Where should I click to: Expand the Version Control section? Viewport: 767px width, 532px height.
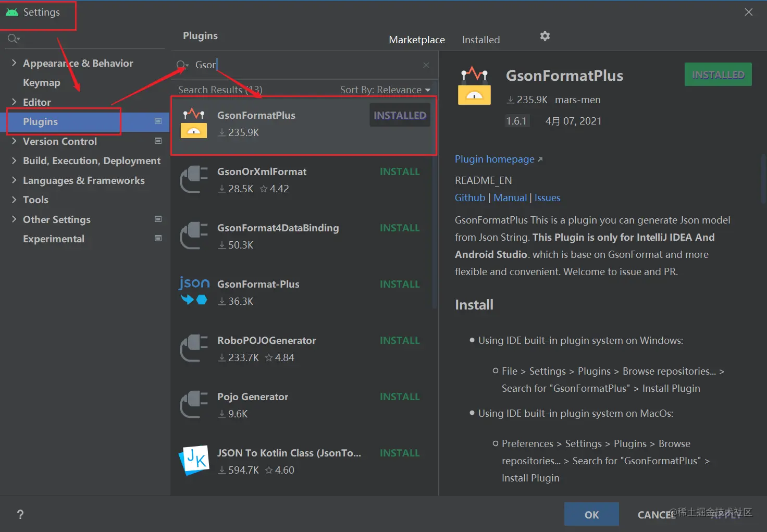(14, 141)
